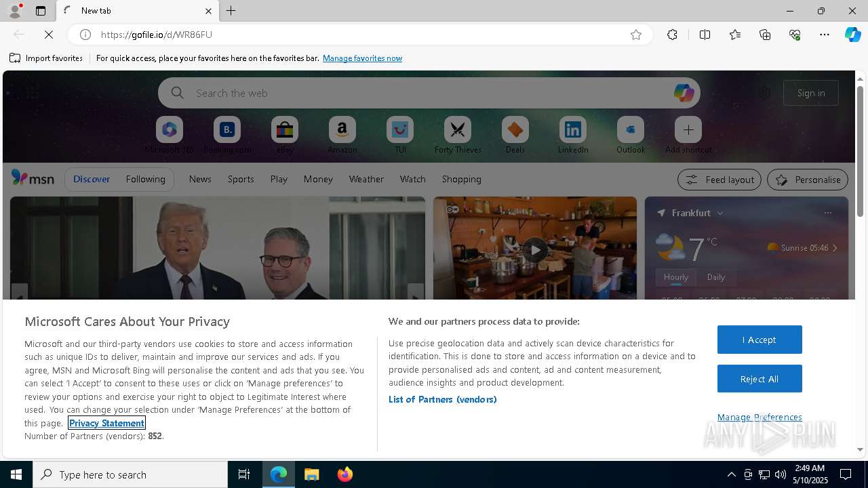868x488 pixels.
Task: Stop loading the page
Action: pyautogui.click(x=49, y=35)
